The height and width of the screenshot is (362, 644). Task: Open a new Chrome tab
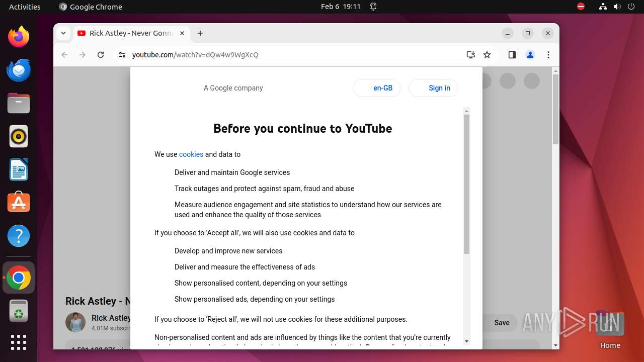[x=200, y=33]
